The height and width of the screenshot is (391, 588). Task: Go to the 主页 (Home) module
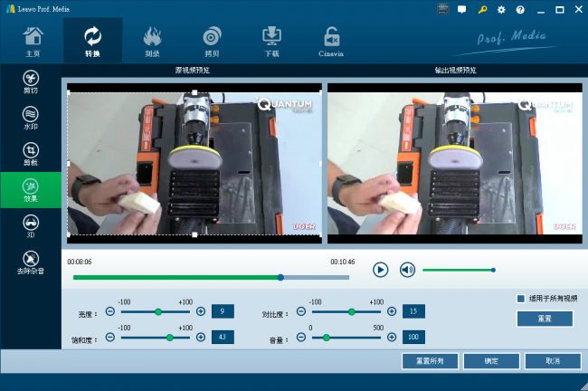coord(32,41)
